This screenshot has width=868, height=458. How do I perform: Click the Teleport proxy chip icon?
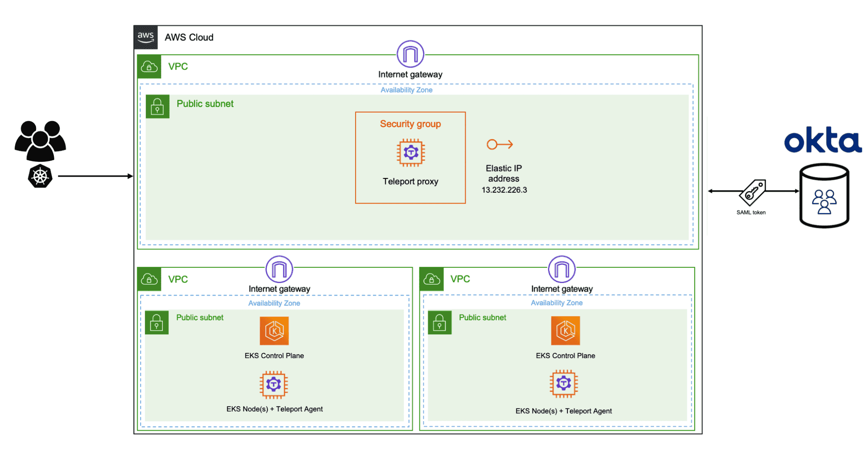click(411, 152)
